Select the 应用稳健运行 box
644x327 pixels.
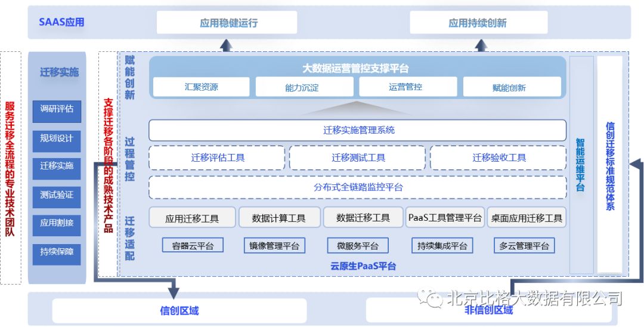pyautogui.click(x=227, y=23)
